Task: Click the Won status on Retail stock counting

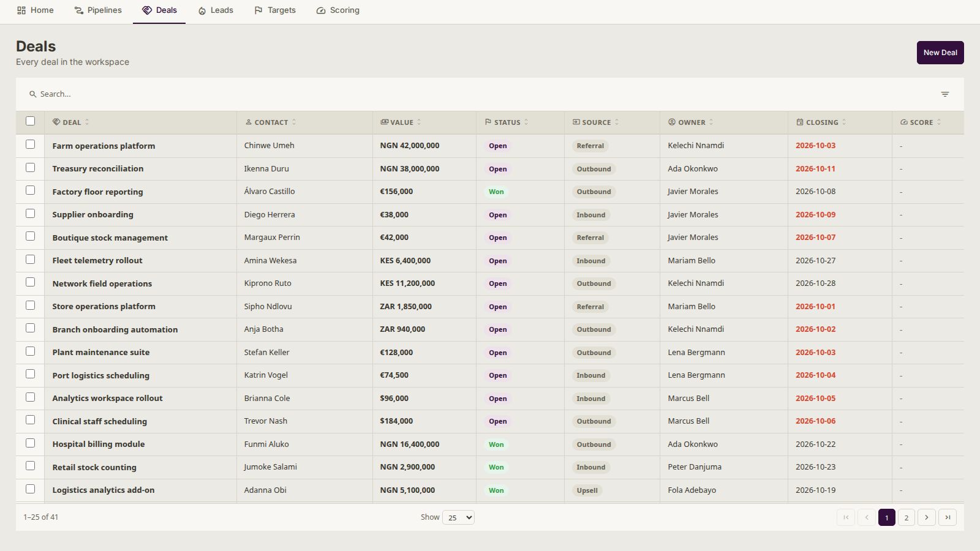Action: click(x=496, y=467)
